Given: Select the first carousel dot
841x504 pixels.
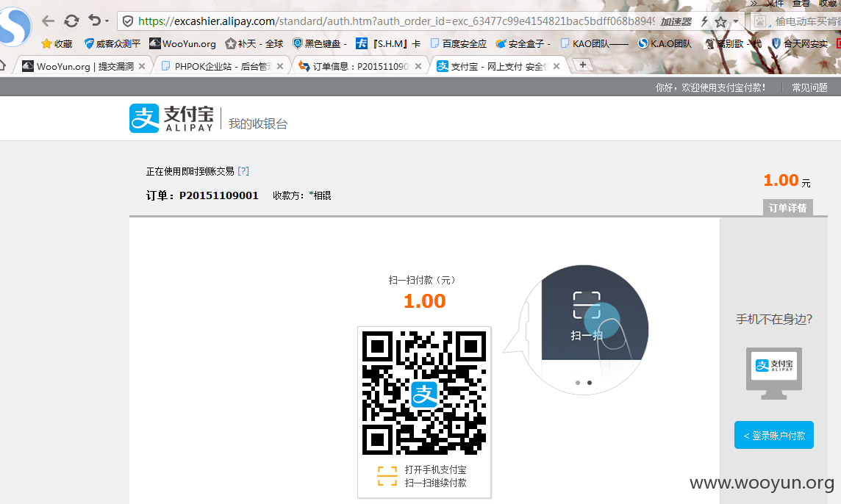Looking at the screenshot, I should tap(578, 383).
